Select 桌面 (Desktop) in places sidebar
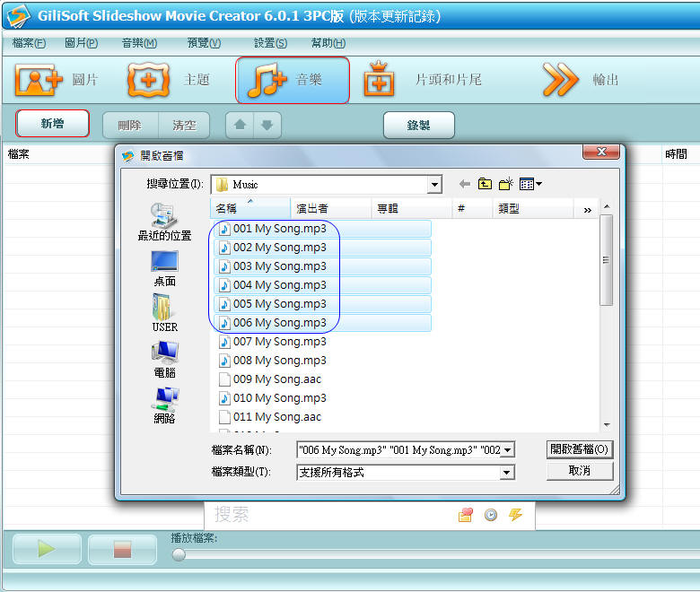 pos(164,267)
